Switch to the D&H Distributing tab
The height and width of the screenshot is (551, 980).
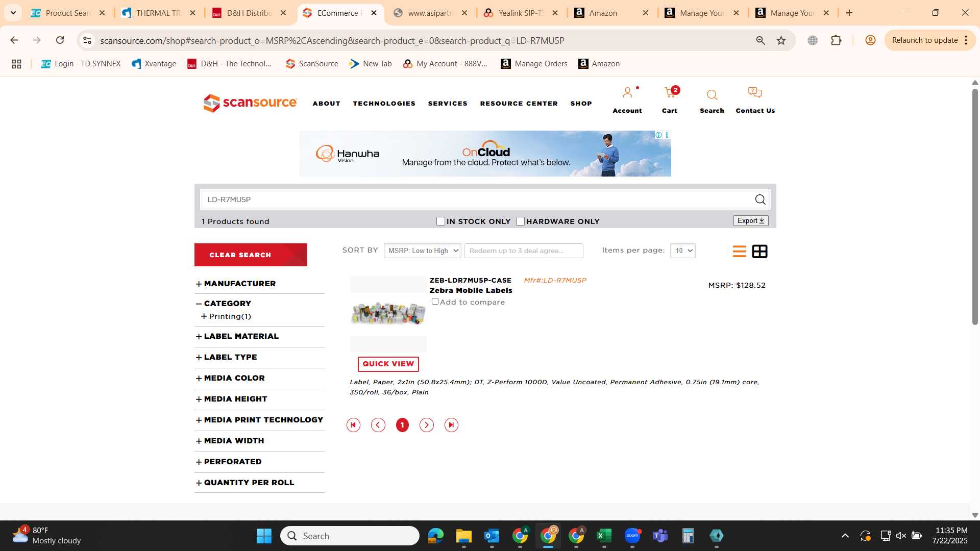click(250, 13)
